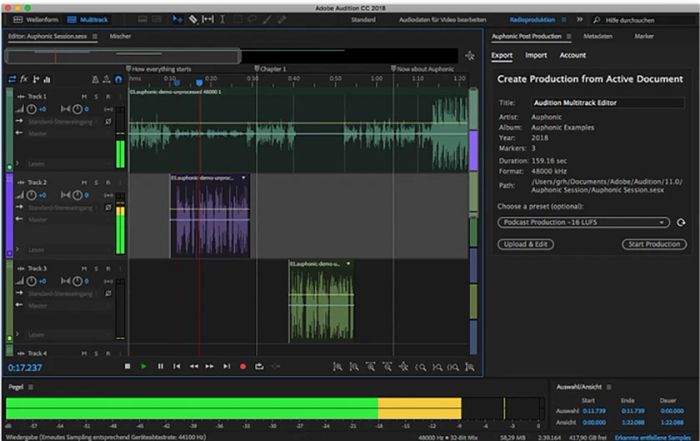Open the Editor panel menu icon

pyautogui.click(x=95, y=36)
